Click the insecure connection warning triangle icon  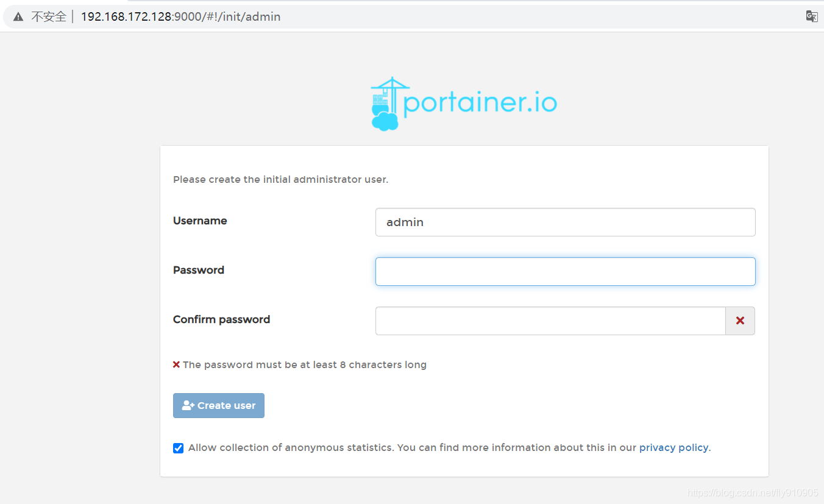[16, 16]
